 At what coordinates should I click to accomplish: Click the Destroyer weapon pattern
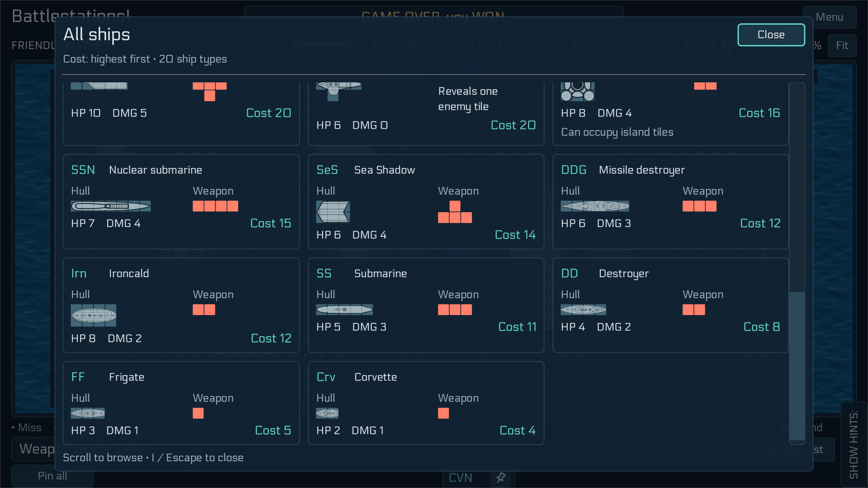694,310
